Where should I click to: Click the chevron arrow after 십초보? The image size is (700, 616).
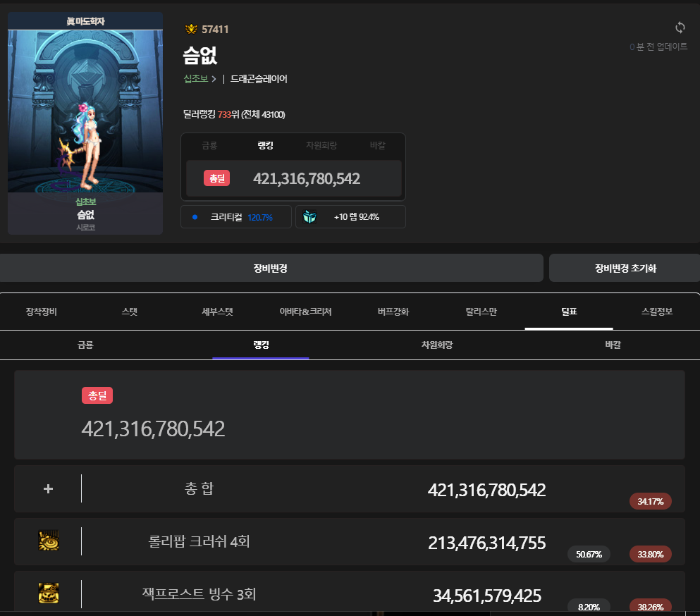[214, 79]
